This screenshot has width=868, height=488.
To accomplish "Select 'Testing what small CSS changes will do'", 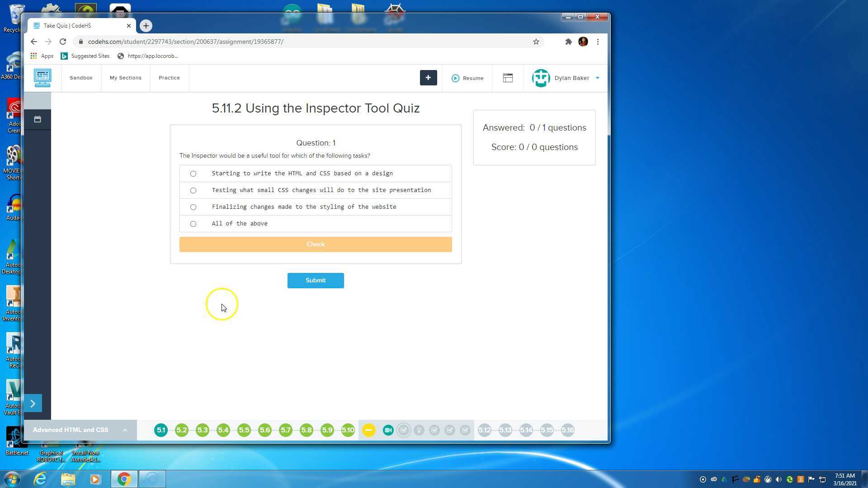I will tap(193, 190).
